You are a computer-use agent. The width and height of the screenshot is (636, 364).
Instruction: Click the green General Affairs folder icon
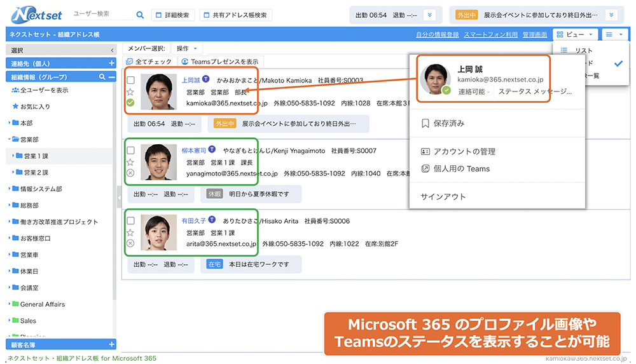(15, 304)
